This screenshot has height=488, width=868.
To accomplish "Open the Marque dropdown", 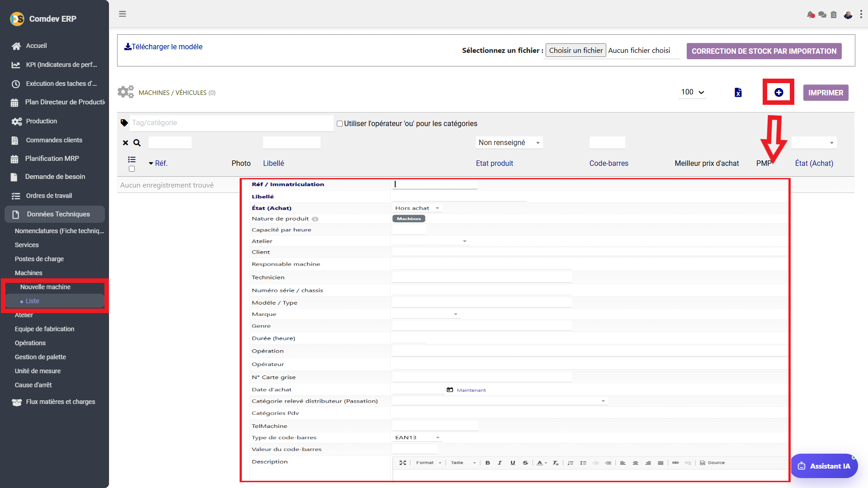I will click(x=426, y=314).
